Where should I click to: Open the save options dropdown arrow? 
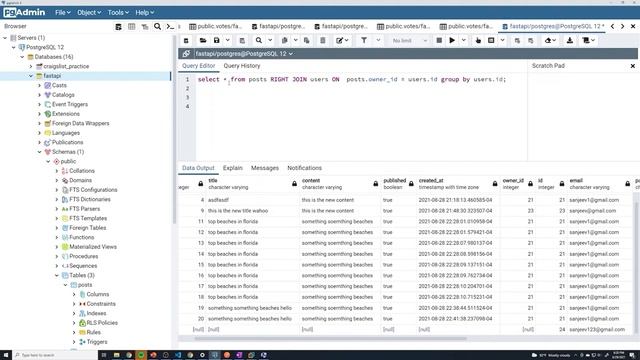(228, 40)
